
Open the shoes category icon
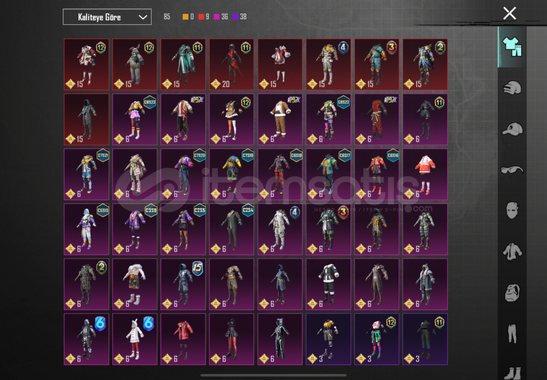click(512, 373)
